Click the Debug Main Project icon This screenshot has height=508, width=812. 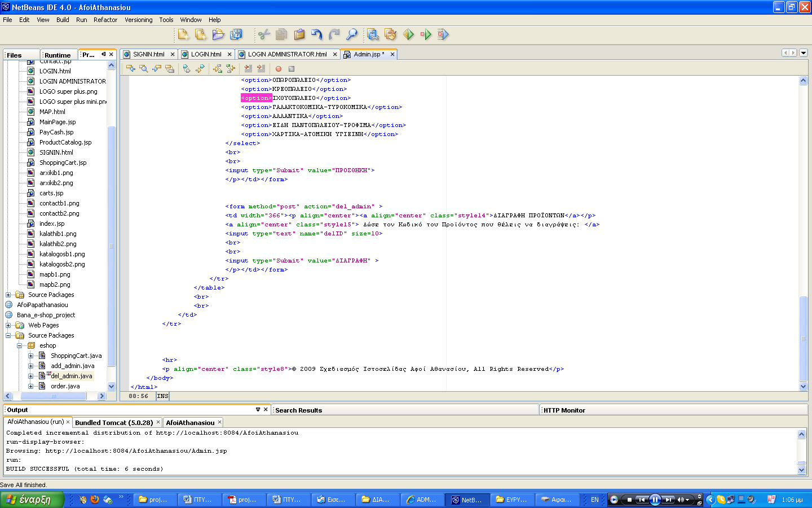426,34
